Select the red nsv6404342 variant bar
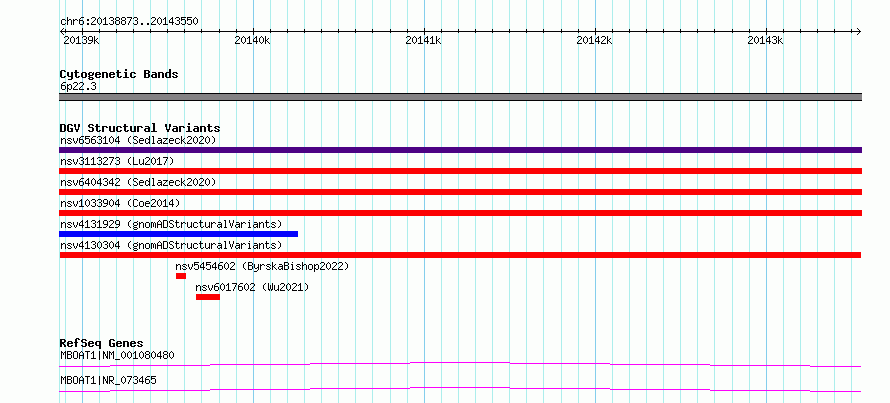890x403 pixels. point(460,192)
